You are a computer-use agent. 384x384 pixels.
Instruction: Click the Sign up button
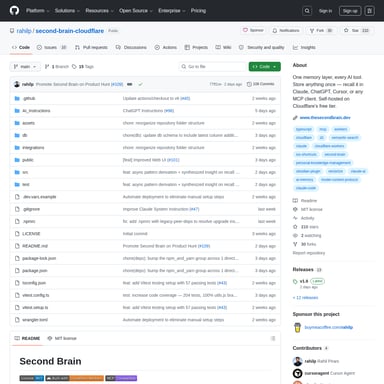[x=350, y=11]
